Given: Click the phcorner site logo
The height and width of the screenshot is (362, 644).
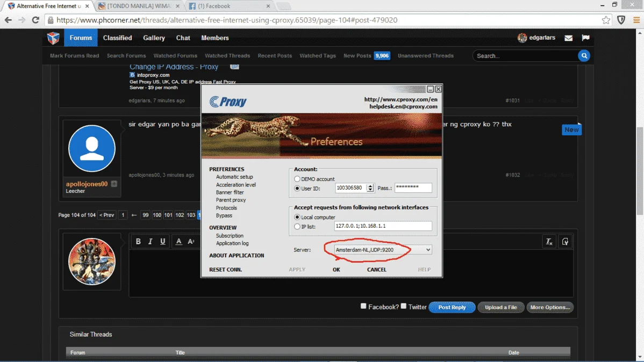Looking at the screenshot, I should pyautogui.click(x=53, y=38).
